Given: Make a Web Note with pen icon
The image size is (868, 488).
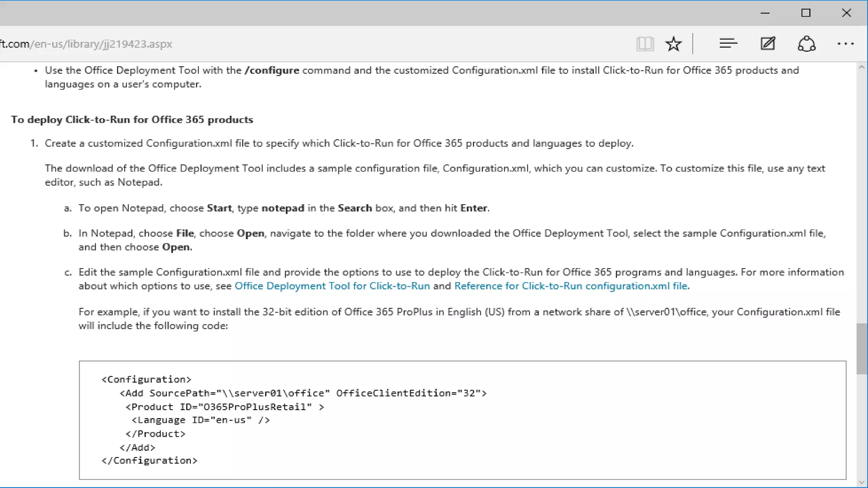Looking at the screenshot, I should pos(768,44).
